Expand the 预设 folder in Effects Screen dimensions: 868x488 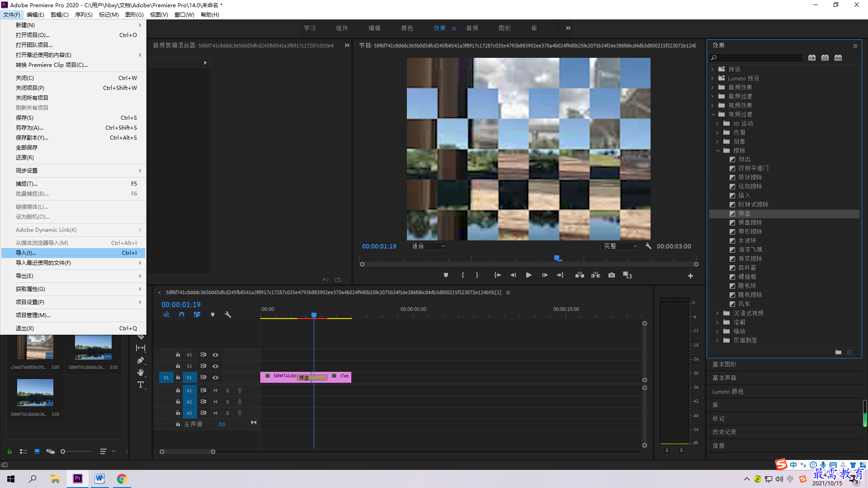click(712, 69)
